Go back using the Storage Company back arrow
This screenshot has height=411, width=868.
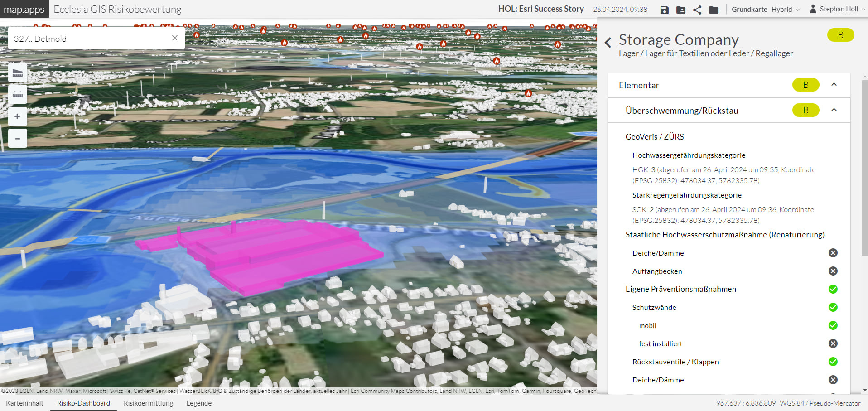tap(608, 42)
